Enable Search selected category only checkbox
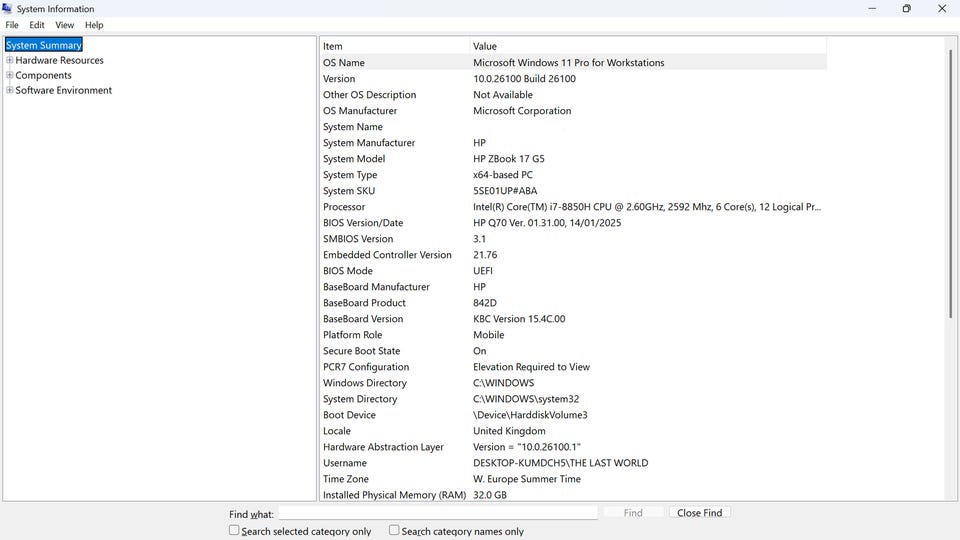The width and height of the screenshot is (960, 540). [234, 530]
